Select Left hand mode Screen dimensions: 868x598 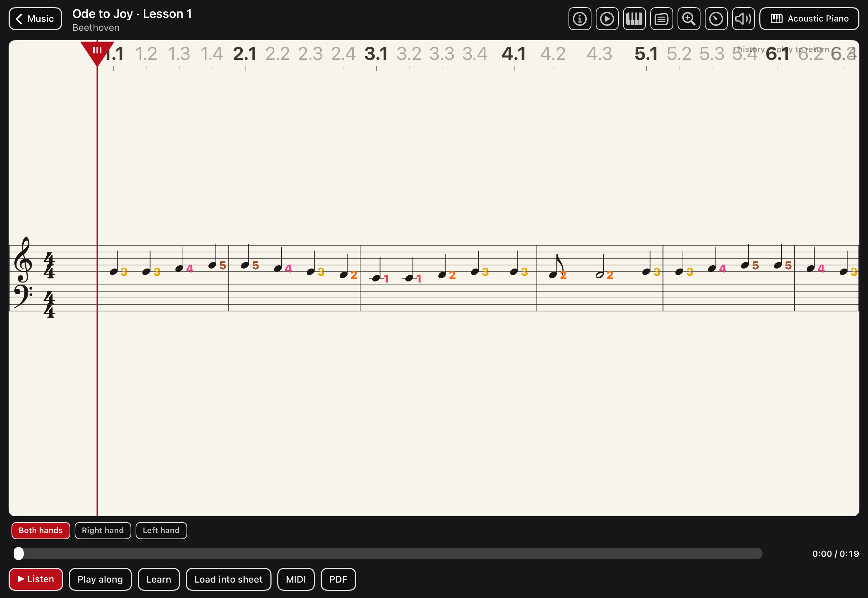coord(161,531)
